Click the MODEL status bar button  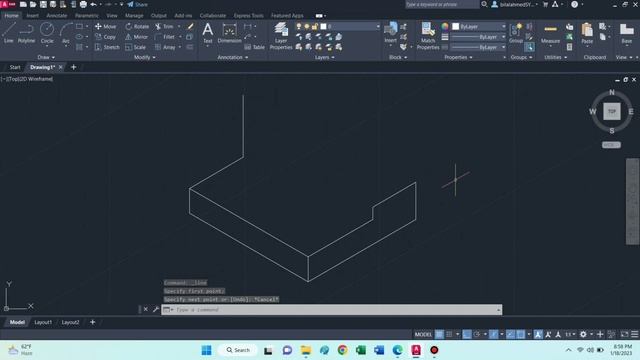(423, 334)
